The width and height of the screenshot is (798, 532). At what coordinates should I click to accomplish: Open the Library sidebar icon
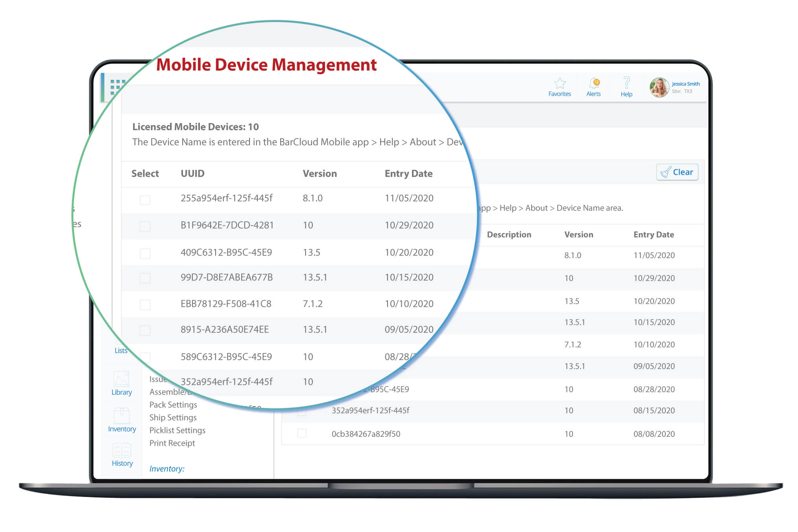pyautogui.click(x=121, y=379)
